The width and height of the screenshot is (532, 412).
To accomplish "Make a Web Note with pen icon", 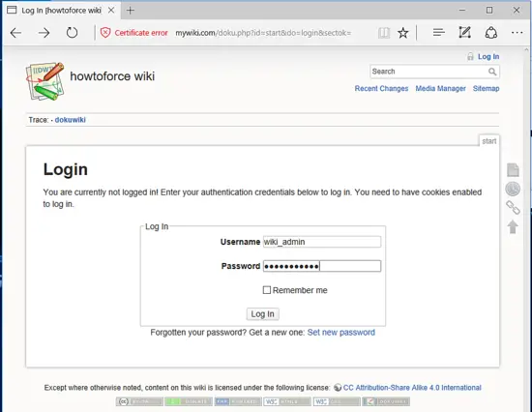I will 464,33.
